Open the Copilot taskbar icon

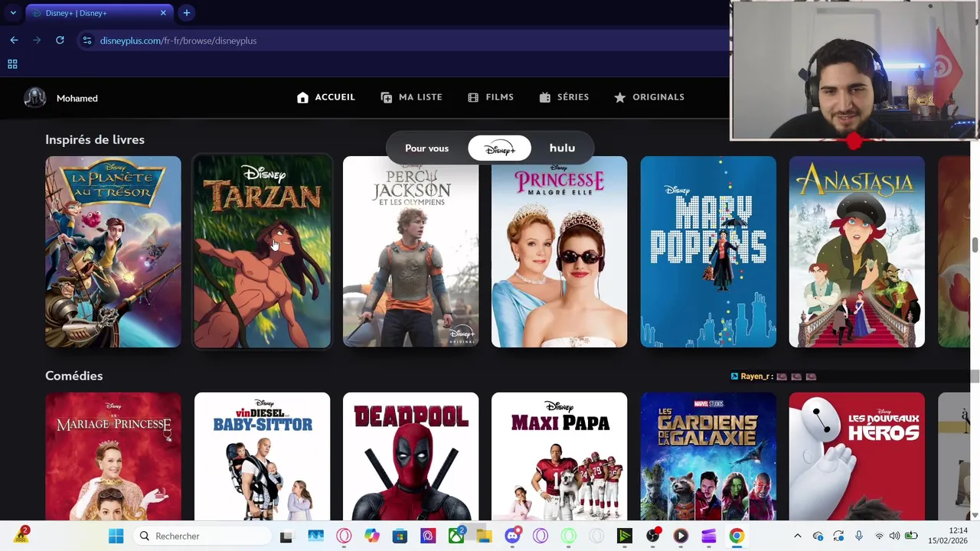tap(372, 536)
